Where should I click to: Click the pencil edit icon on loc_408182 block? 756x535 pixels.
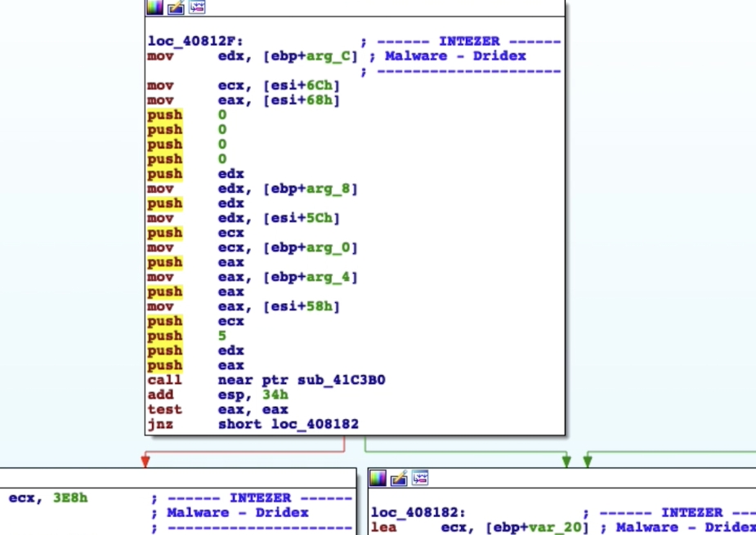coord(399,478)
